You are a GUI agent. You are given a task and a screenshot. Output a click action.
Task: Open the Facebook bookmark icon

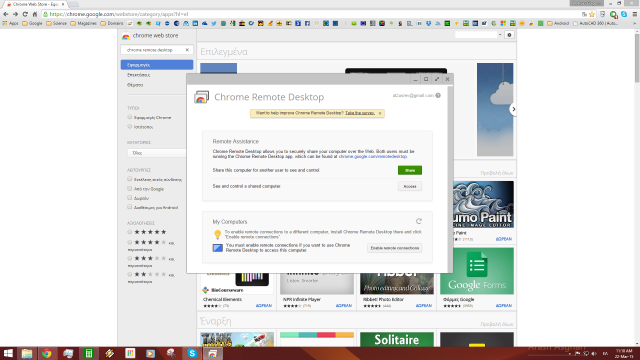click(307, 23)
